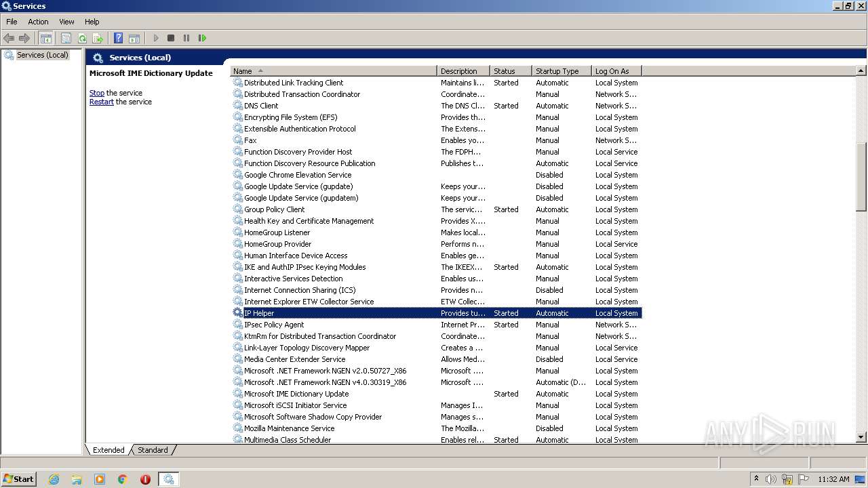Image resolution: width=868 pixels, height=488 pixels.
Task: Click the volume speaker tray icon
Action: click(x=771, y=479)
